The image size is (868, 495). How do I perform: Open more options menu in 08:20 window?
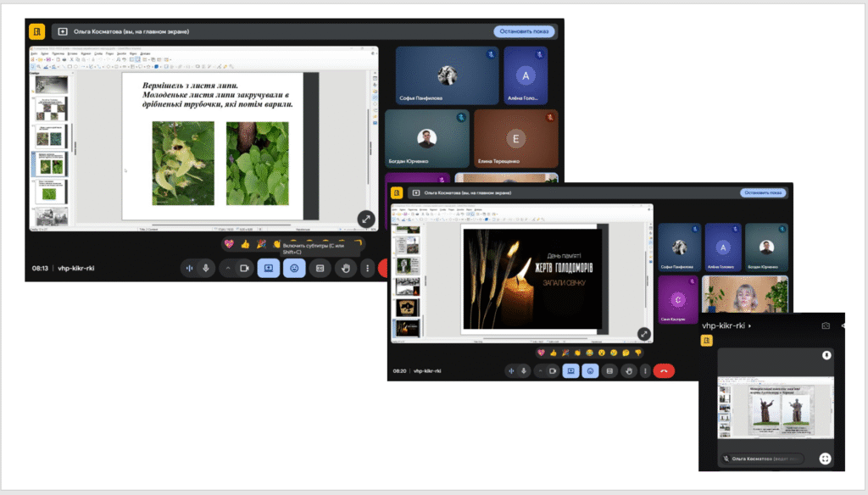click(x=646, y=370)
